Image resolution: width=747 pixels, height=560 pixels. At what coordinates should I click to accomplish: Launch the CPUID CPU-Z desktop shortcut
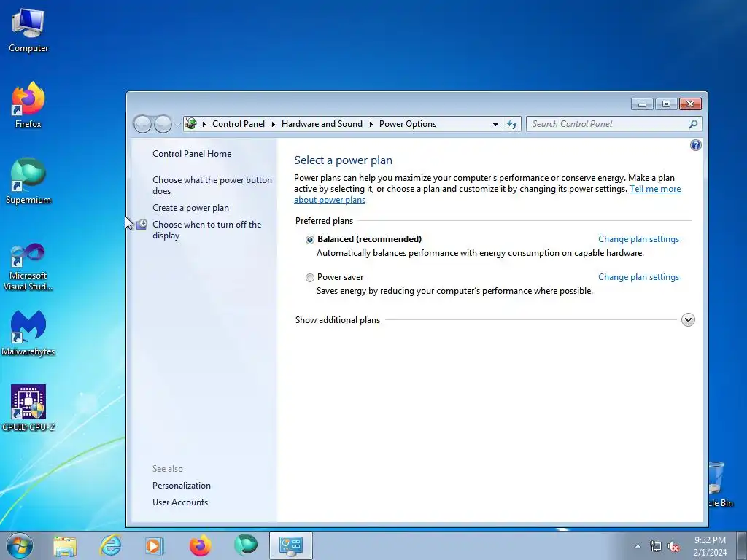coord(28,408)
